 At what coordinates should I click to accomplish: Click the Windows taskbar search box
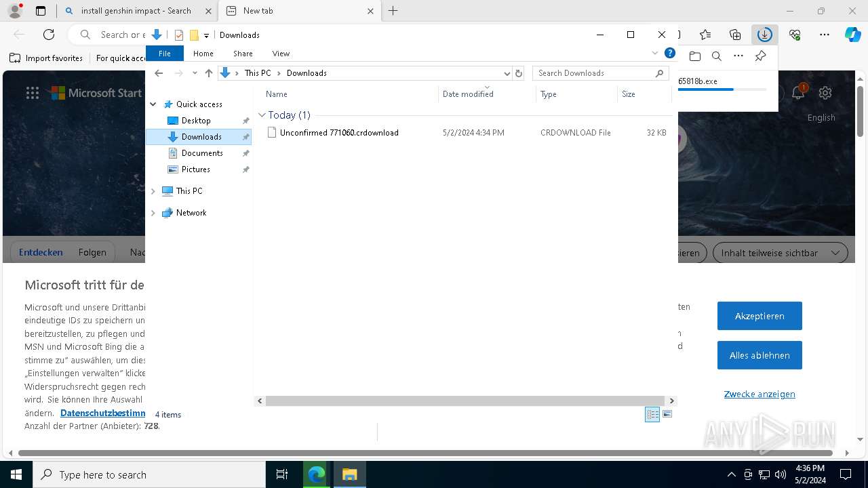click(149, 474)
